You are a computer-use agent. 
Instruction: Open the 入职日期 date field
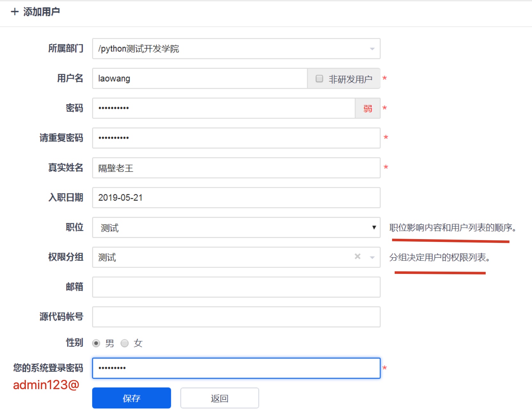point(236,198)
